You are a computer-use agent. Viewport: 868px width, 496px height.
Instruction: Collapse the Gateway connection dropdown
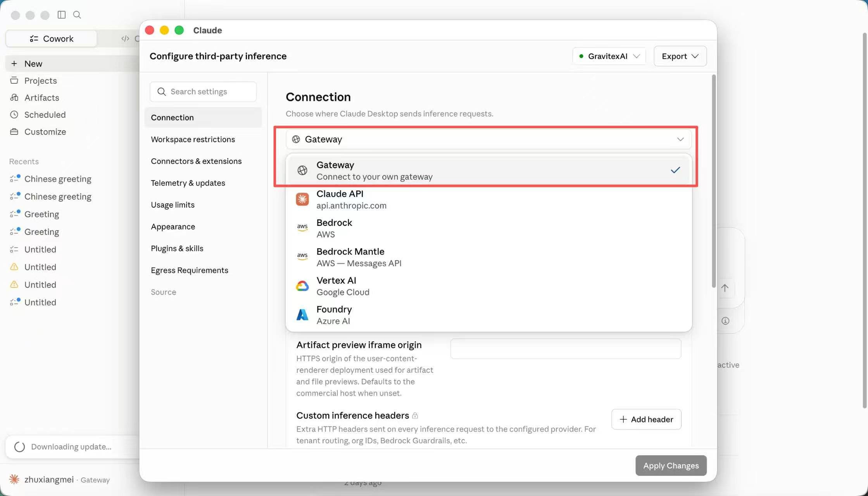click(x=488, y=139)
